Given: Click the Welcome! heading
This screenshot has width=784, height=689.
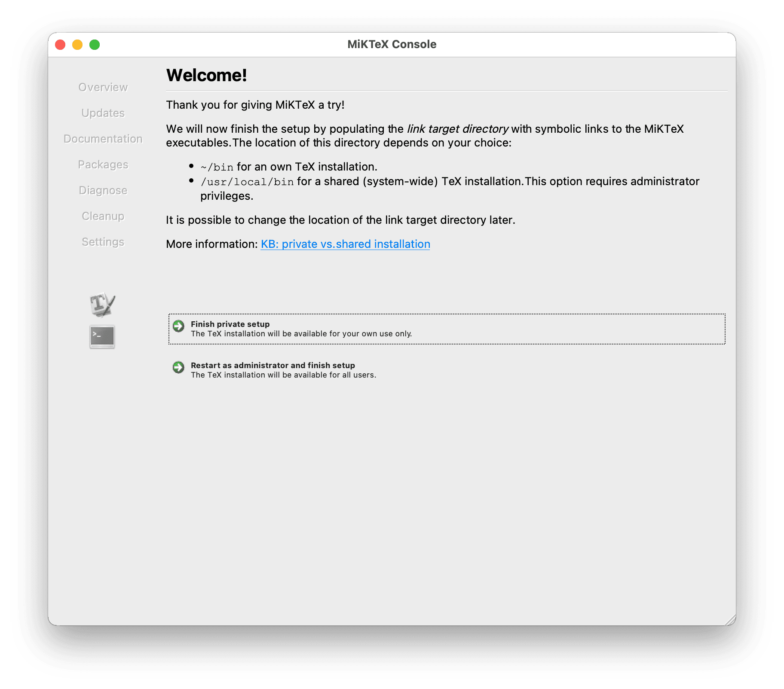Looking at the screenshot, I should coord(207,75).
